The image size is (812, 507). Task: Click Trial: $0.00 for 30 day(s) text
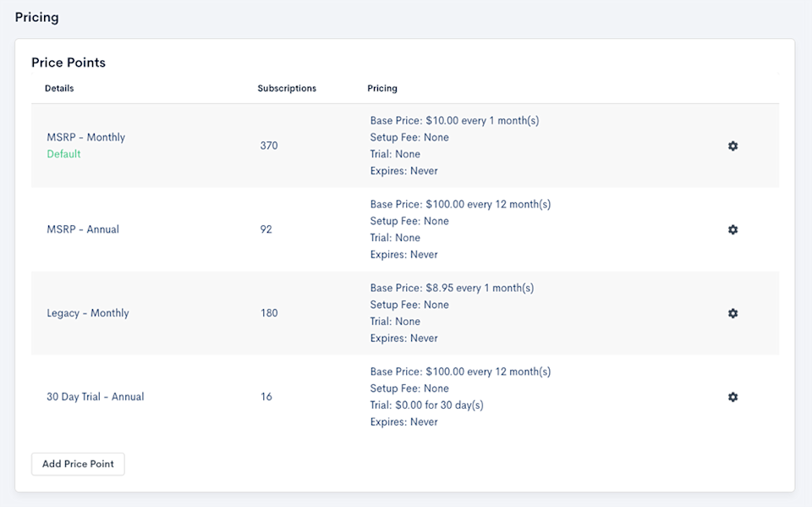[x=426, y=405]
